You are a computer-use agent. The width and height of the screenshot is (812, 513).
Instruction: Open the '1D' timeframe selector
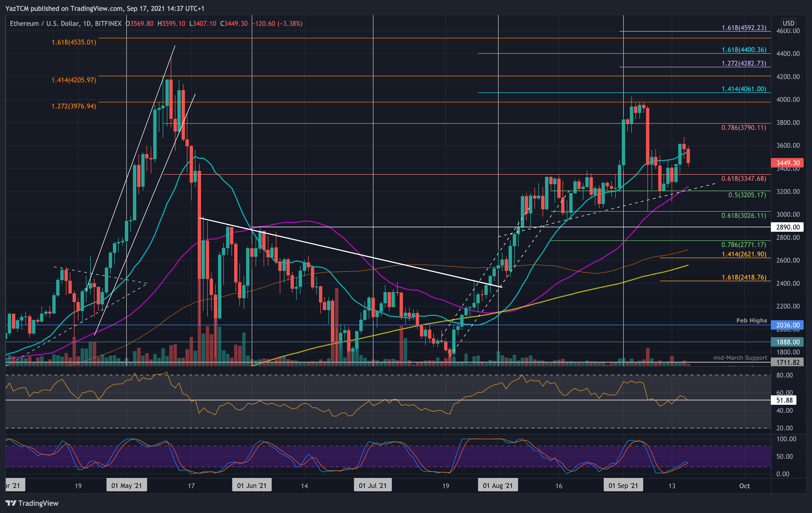[x=87, y=24]
